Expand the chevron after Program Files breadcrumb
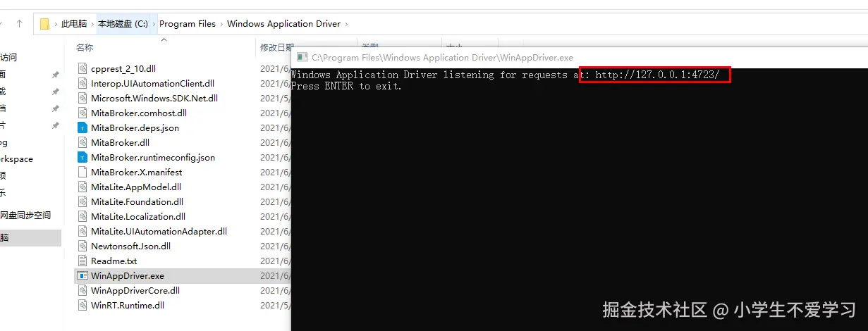The image size is (868, 331). (221, 24)
